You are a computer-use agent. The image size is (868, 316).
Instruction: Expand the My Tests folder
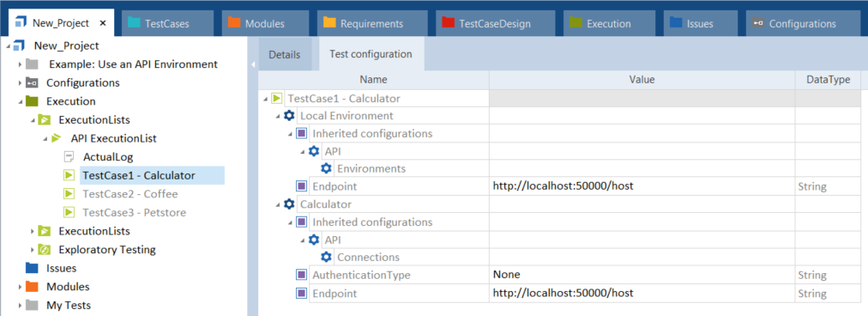[20, 306]
